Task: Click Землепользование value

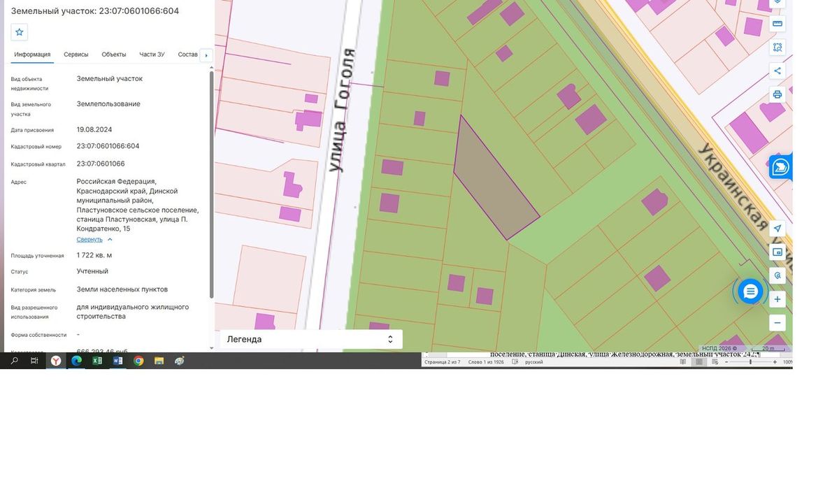Action: click(x=108, y=104)
